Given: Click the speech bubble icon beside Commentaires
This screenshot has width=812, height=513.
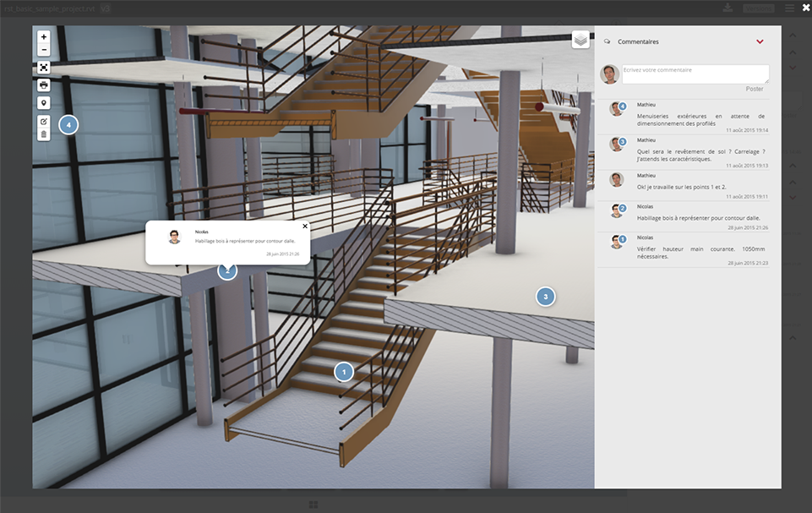Looking at the screenshot, I should click(607, 41).
